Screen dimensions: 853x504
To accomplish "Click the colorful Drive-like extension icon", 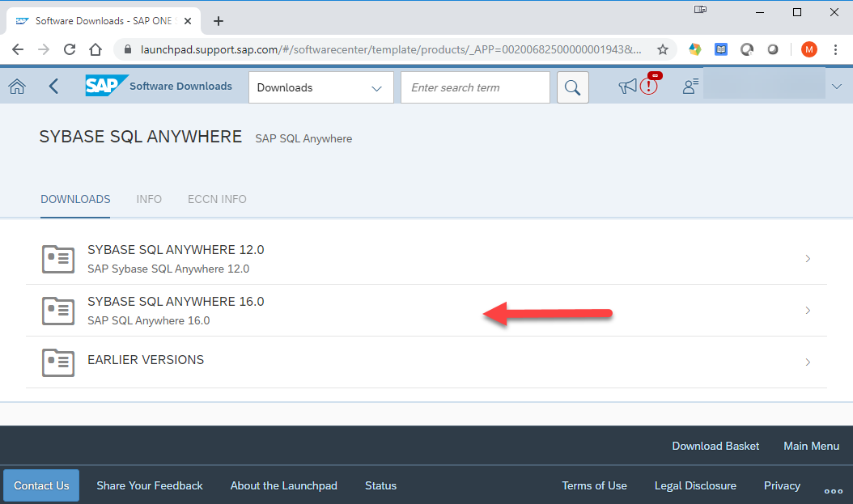I will (694, 49).
